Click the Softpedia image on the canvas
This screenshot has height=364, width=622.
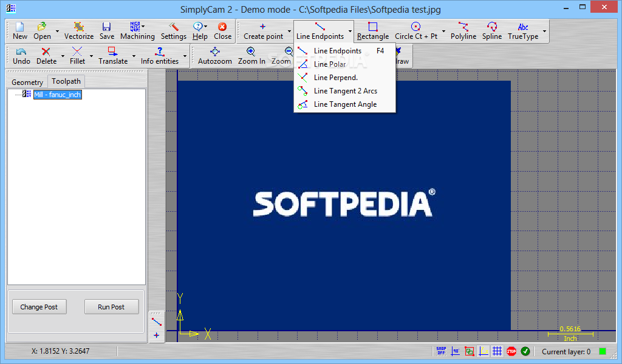click(x=344, y=205)
